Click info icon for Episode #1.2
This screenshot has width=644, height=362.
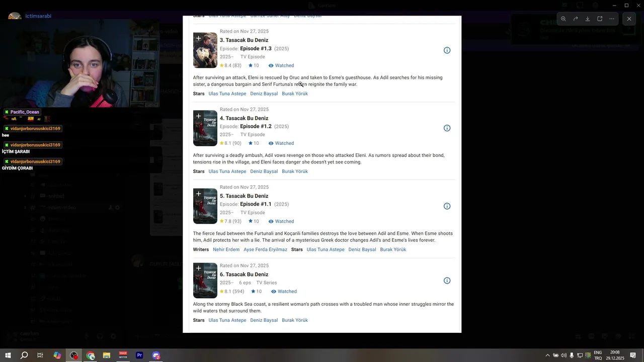click(x=447, y=128)
